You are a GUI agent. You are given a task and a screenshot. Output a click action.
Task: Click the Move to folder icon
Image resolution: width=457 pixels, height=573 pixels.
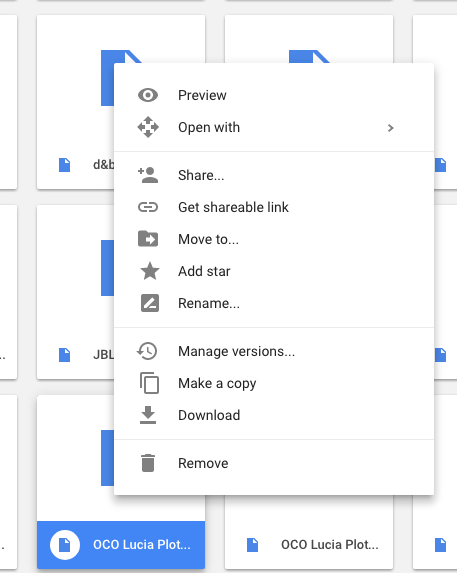tap(148, 239)
